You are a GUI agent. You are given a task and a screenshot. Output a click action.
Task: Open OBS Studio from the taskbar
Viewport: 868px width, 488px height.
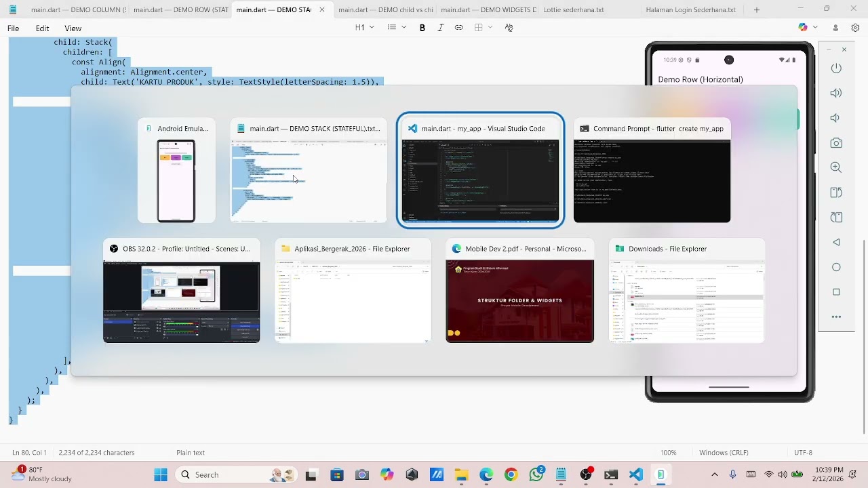tap(586, 475)
